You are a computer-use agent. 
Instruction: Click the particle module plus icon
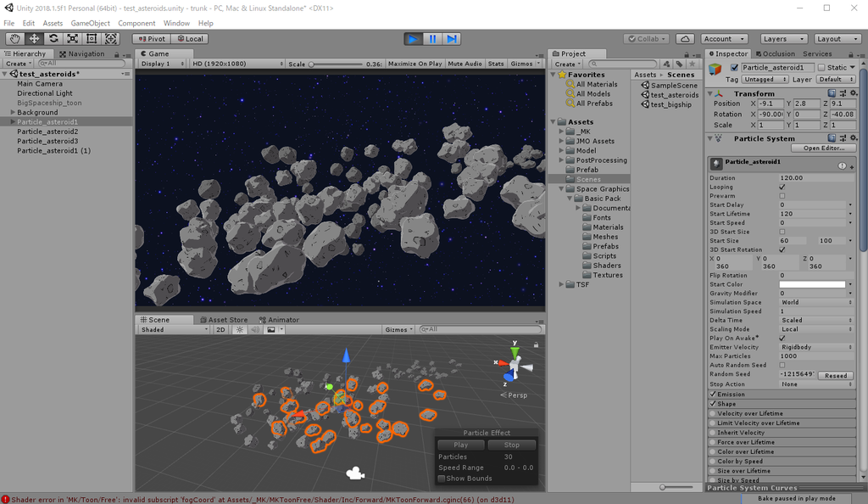851,166
